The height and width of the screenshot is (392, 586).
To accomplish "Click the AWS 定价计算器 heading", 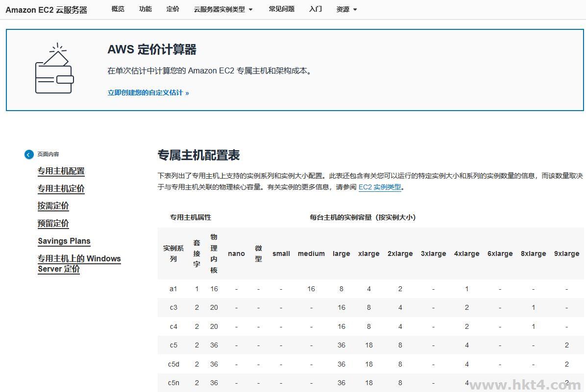I will click(x=152, y=49).
